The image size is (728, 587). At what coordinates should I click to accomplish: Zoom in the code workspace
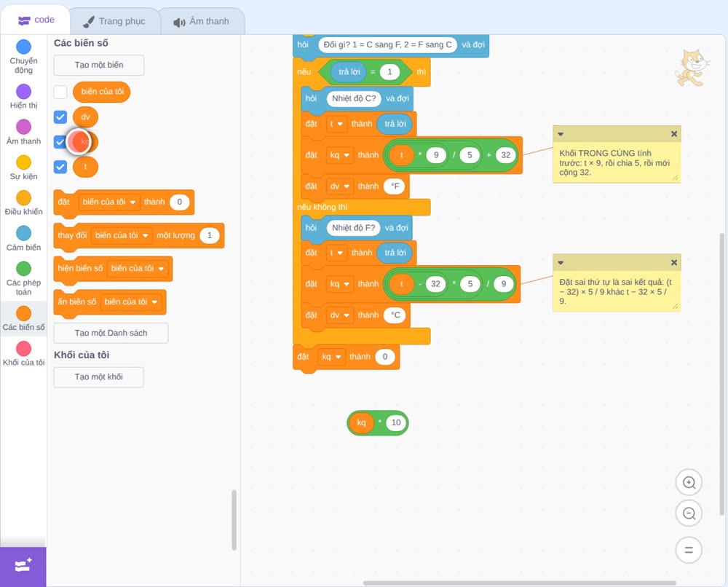click(x=689, y=483)
